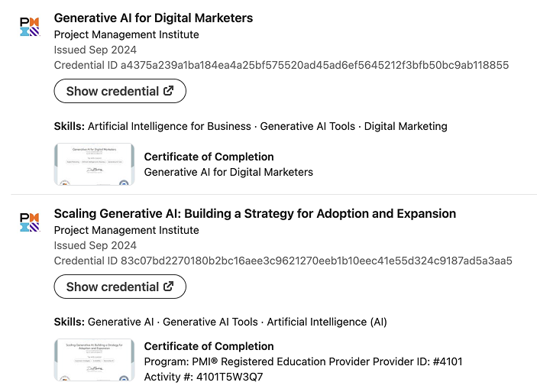Open Scaling Generative AI: Building a Strategy title
Viewport: 537px width, 392px height.
tap(254, 213)
